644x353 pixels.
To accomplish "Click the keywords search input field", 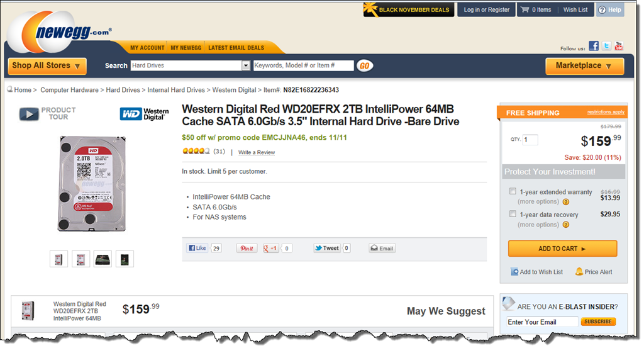I will pyautogui.click(x=303, y=65).
